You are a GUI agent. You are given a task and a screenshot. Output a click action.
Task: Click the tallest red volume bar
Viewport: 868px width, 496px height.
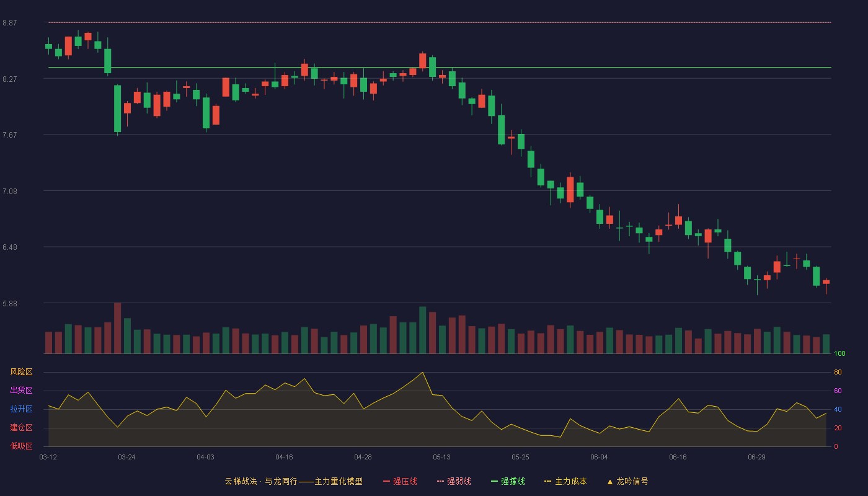coord(117,328)
